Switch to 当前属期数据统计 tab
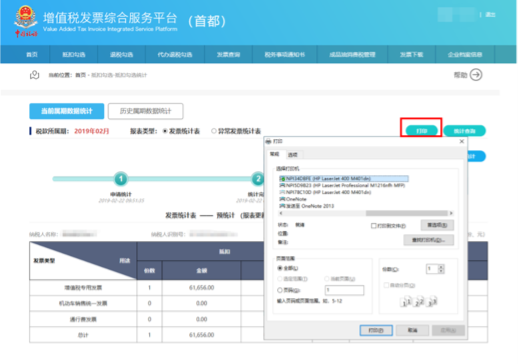 (67, 111)
